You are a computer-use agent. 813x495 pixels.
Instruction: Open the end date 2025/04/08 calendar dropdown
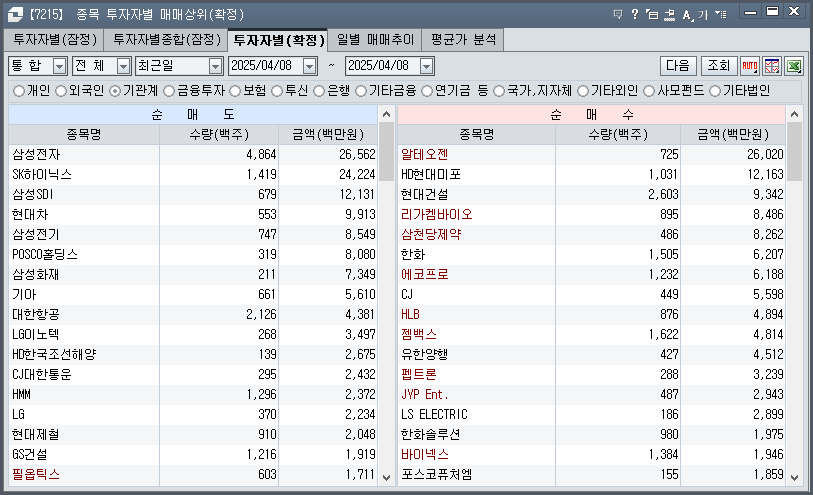tap(426, 66)
